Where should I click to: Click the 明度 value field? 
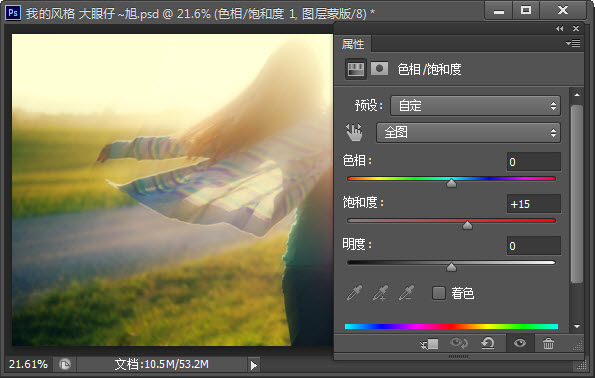[x=534, y=246]
